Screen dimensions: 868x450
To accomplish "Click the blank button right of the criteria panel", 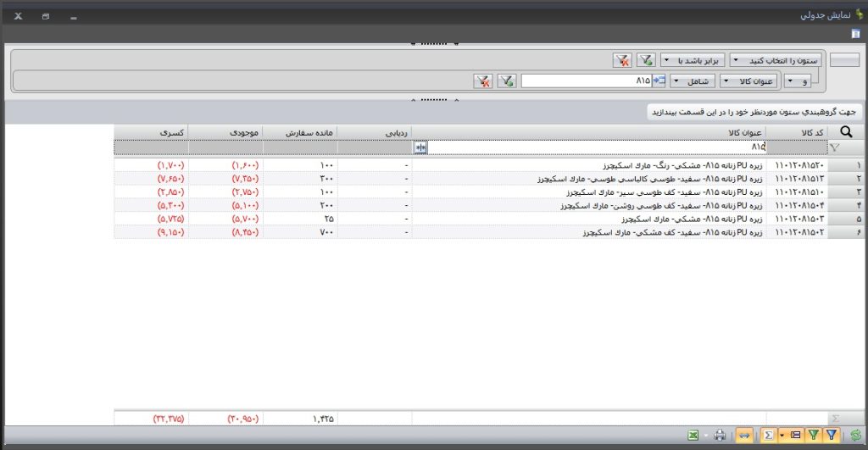I will click(845, 60).
